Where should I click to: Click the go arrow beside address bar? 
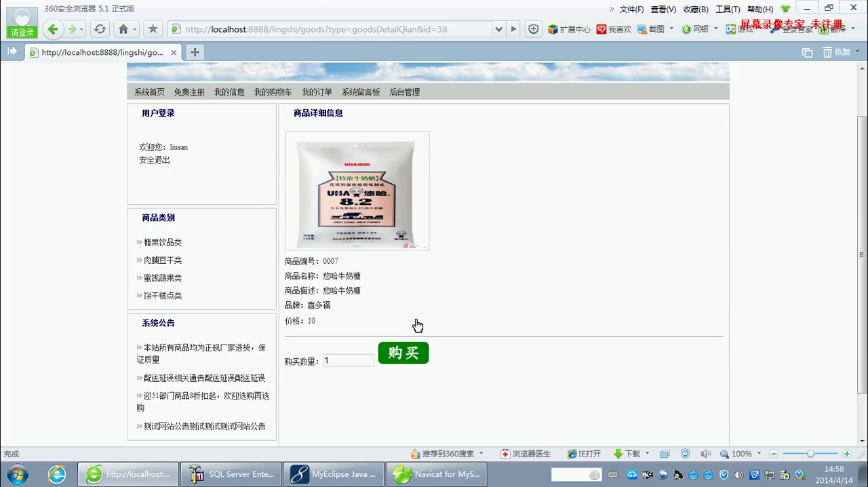(x=513, y=29)
